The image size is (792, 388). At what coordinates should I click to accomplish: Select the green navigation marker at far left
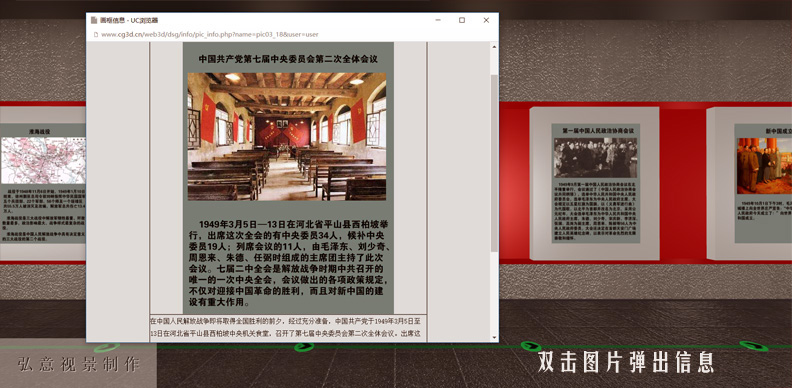pyautogui.click(x=107, y=348)
